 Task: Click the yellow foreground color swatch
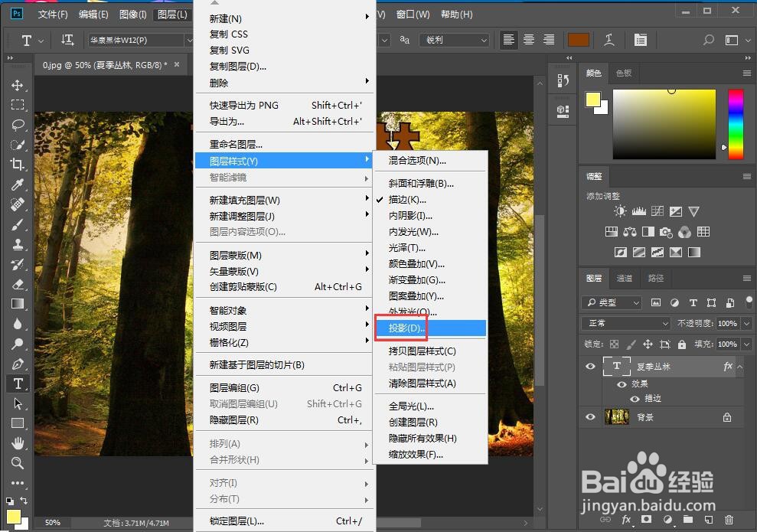[x=594, y=100]
